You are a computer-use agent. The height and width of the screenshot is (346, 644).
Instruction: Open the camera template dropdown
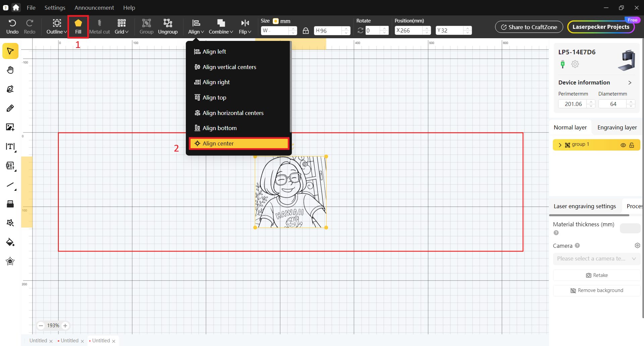click(x=596, y=258)
